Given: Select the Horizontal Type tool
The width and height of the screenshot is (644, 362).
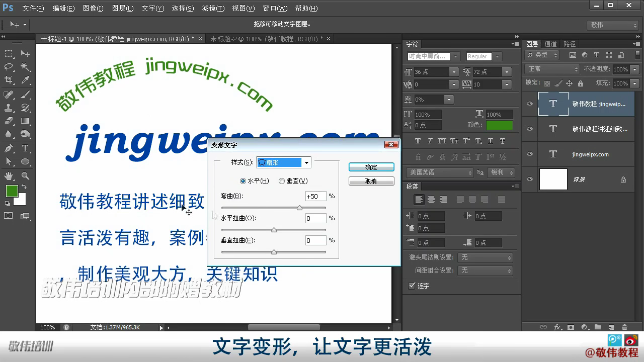Looking at the screenshot, I should coord(25,148).
